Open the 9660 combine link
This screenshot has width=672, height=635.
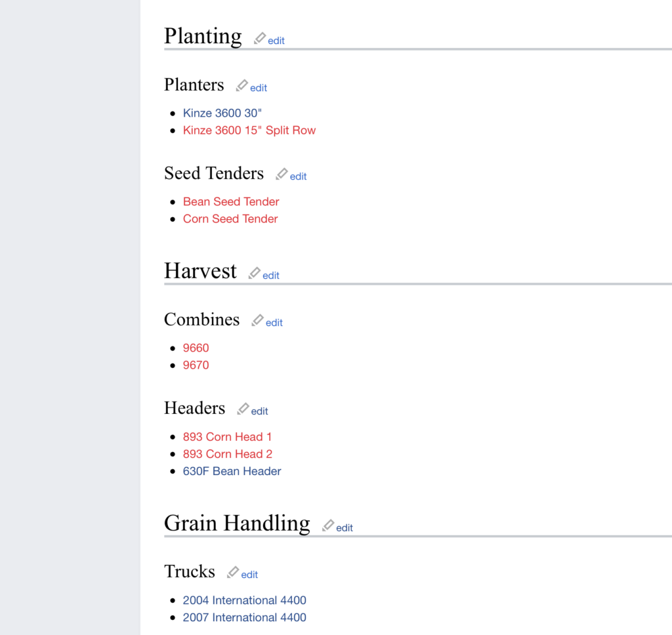196,348
